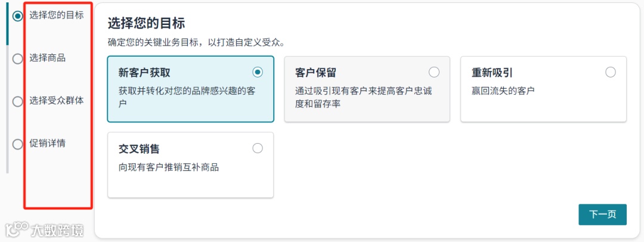The height and width of the screenshot is (242, 644).
Task: Click the 重新吸引 card title
Action: (493, 73)
